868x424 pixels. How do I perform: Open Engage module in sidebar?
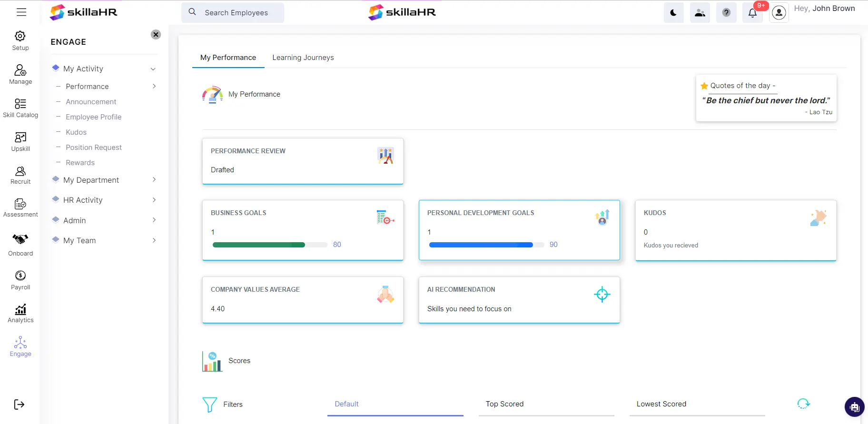[20, 347]
